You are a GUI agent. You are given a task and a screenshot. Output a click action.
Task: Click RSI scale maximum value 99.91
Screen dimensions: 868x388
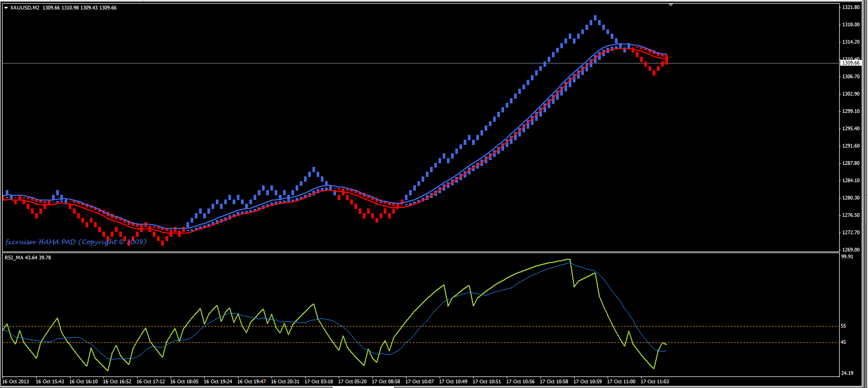tap(847, 257)
